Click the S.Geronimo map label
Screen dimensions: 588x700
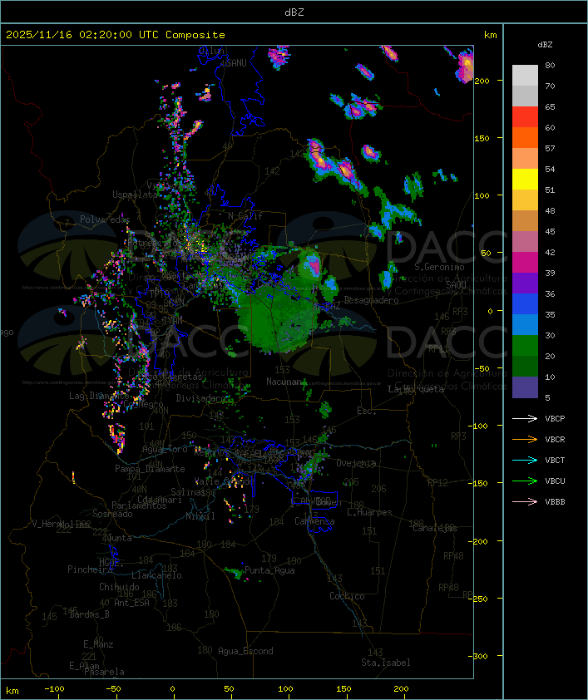click(439, 267)
